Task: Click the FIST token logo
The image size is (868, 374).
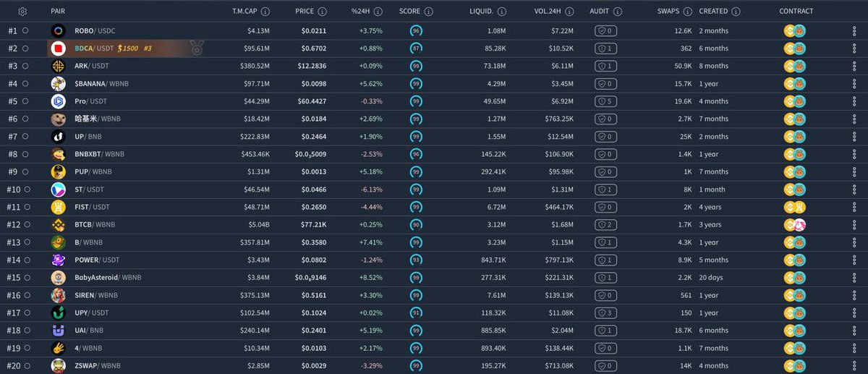Action: (x=59, y=207)
